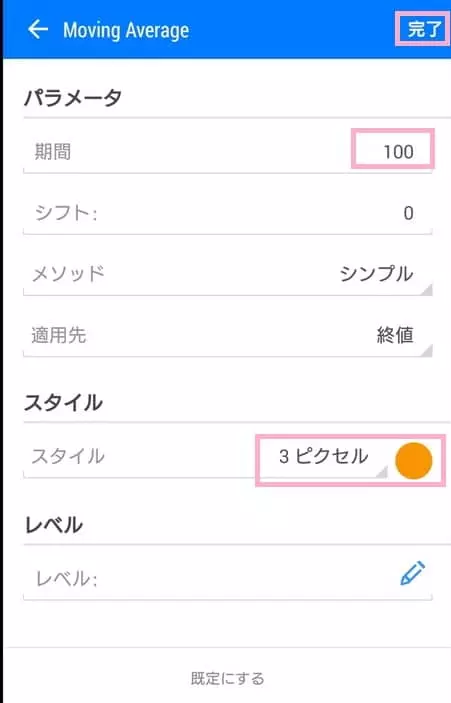The image size is (451, 703).
Task: Tap the bold スタイル section header
Action: click(63, 402)
